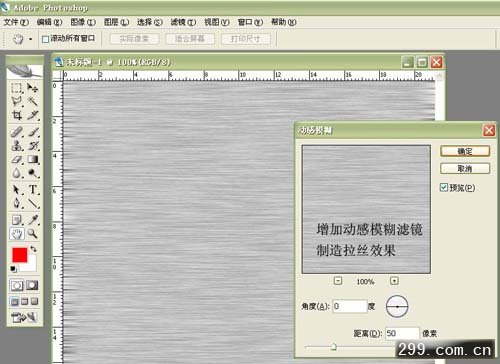Zoom in the blur preview with plus button
Image resolution: width=500 pixels, height=364 pixels.
point(394,281)
